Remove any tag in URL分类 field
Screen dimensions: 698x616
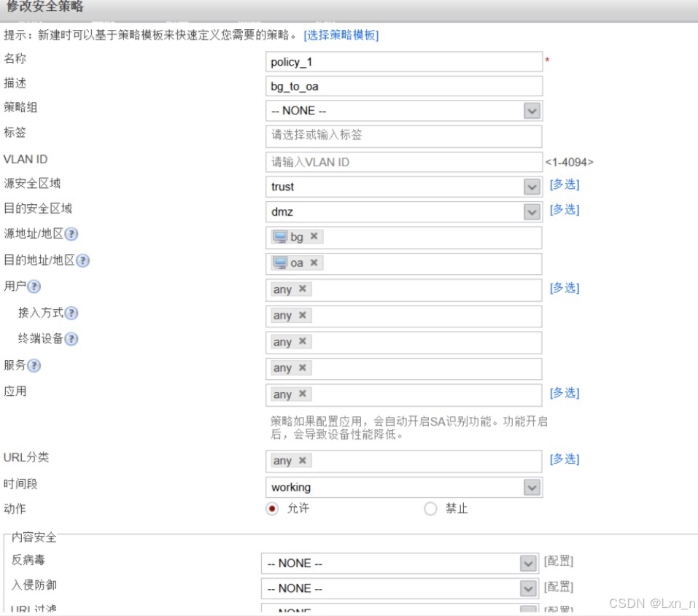[x=302, y=460]
